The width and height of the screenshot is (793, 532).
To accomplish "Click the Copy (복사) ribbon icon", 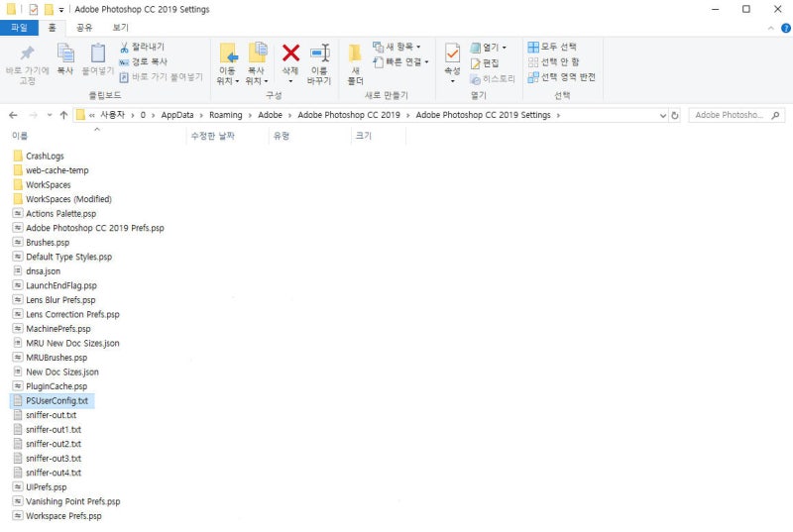I will tap(65, 53).
